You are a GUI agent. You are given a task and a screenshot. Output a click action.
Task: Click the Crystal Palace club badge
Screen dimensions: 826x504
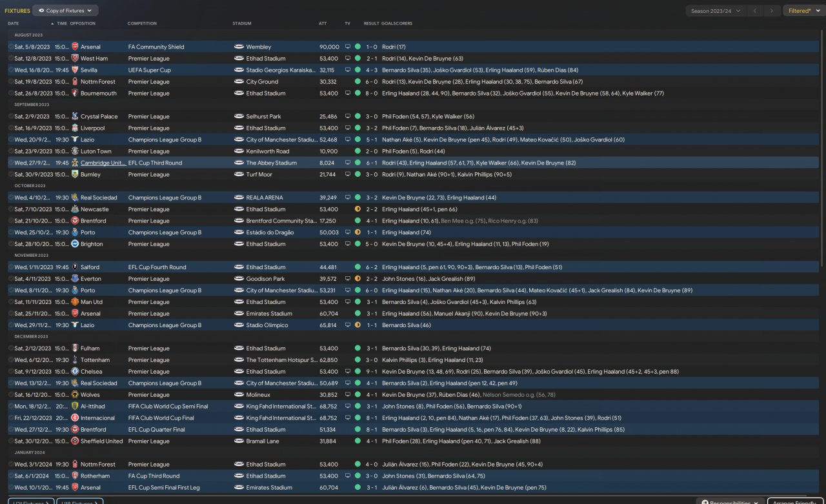click(75, 117)
